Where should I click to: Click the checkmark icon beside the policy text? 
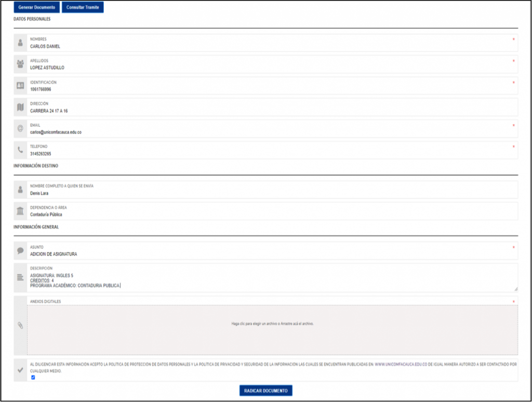point(20,370)
